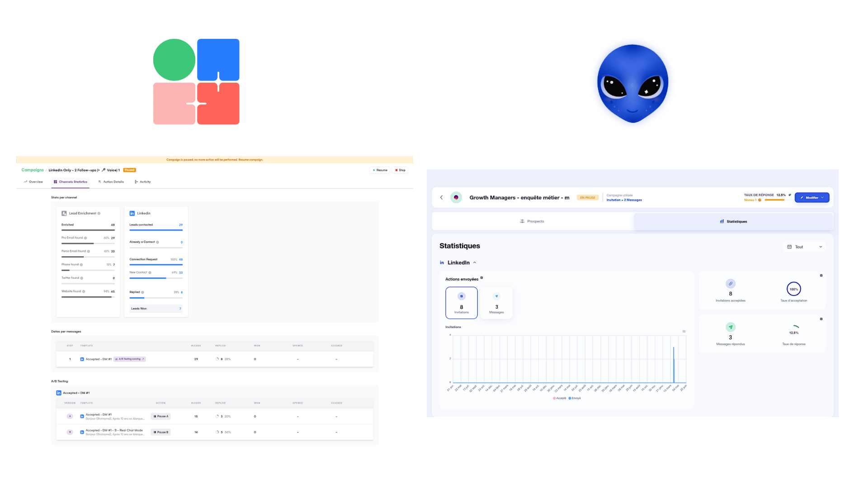Switch to the Prospects tab
The image size is (868, 488).
coord(532,221)
